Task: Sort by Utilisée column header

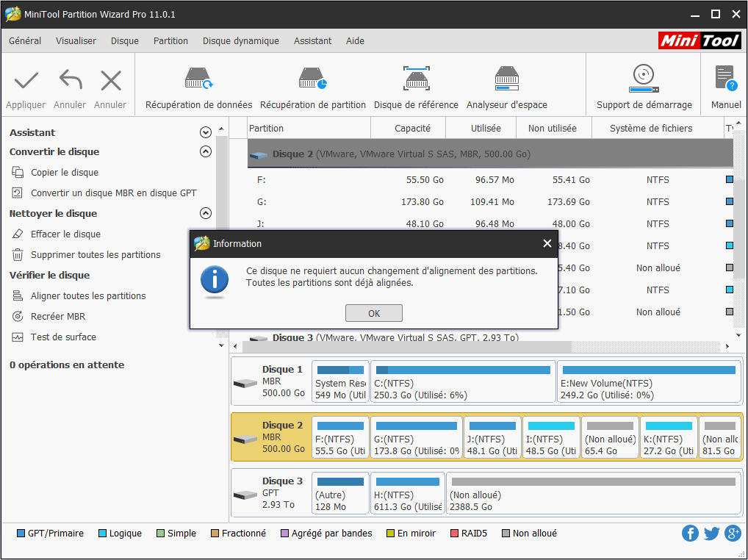Action: click(x=481, y=129)
